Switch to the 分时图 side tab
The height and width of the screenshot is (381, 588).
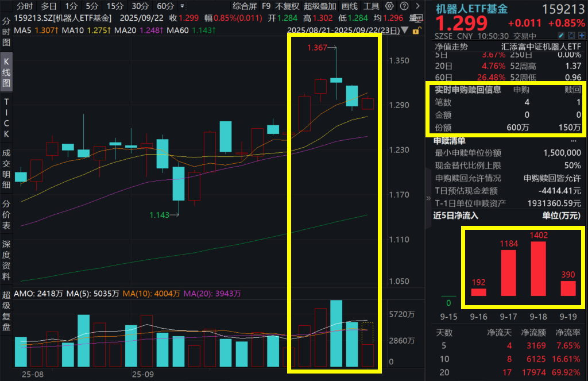point(6,32)
